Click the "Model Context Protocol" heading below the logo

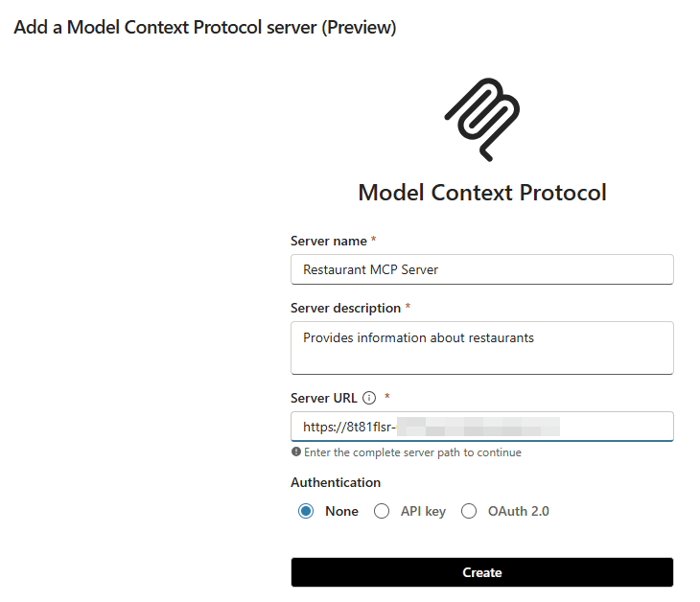click(x=481, y=193)
